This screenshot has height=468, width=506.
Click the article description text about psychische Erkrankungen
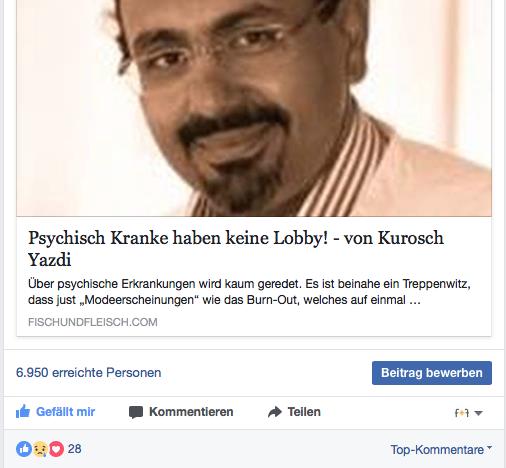click(x=249, y=292)
